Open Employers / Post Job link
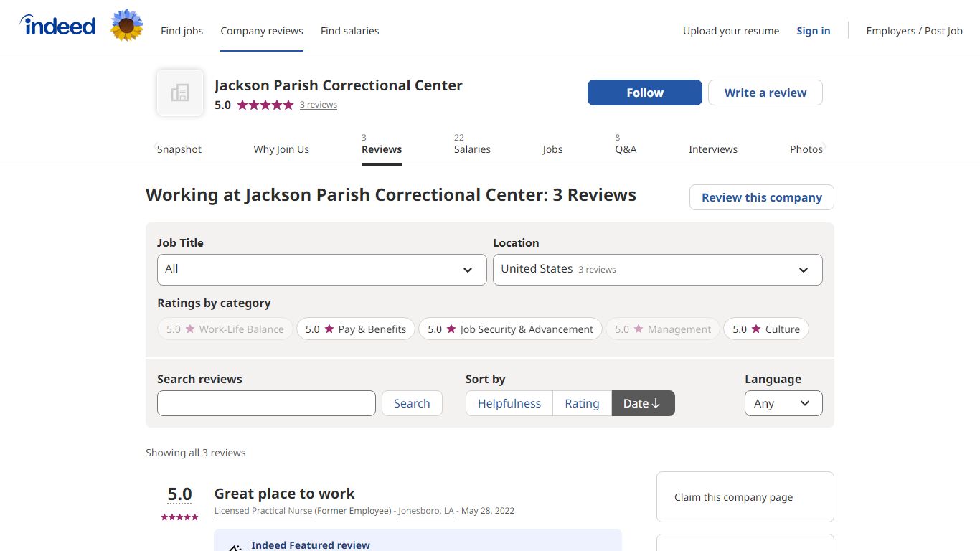The height and width of the screenshot is (551, 980). click(x=915, y=31)
